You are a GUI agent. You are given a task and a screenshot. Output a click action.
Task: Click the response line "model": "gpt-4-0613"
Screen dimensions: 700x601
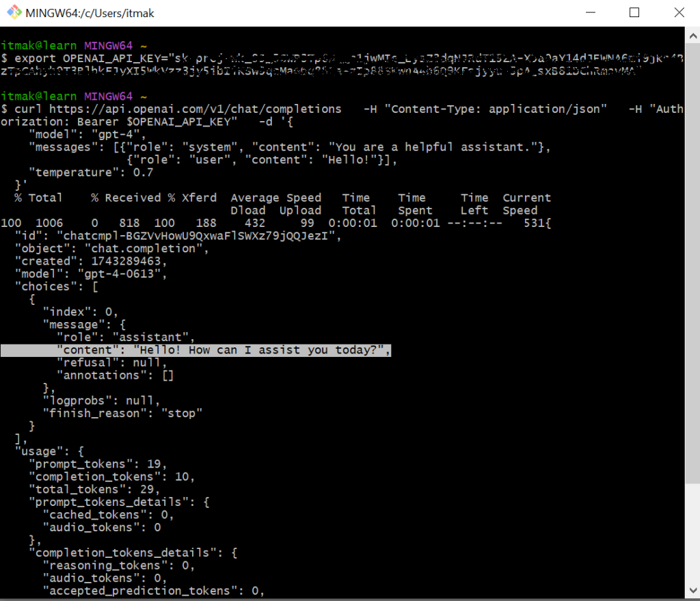pyautogui.click(x=91, y=273)
